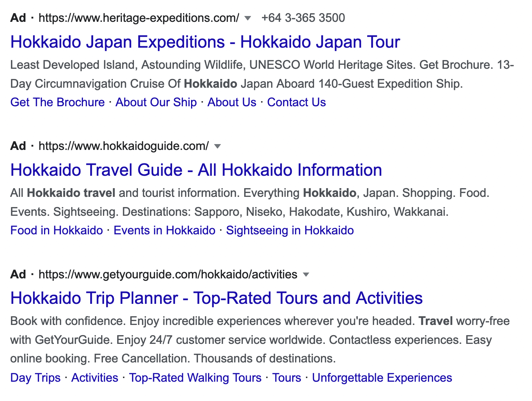Click the Day Trips sitelink
This screenshot has width=532, height=401.
(x=35, y=377)
